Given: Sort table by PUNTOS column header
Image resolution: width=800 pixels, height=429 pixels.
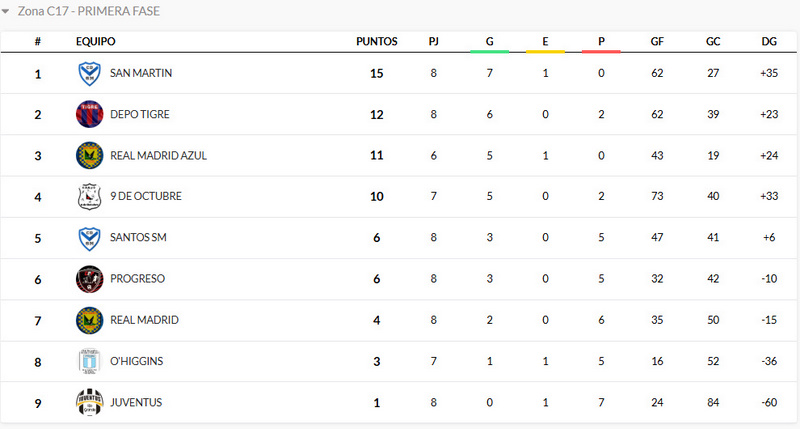Looking at the screenshot, I should tap(377, 42).
